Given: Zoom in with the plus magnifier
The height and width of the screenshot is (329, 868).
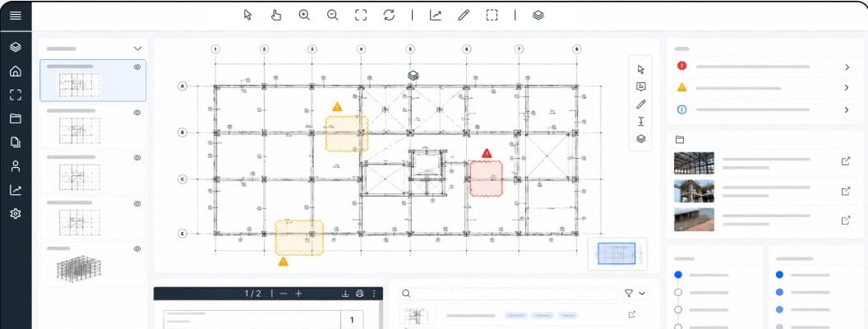Looking at the screenshot, I should pos(304,15).
